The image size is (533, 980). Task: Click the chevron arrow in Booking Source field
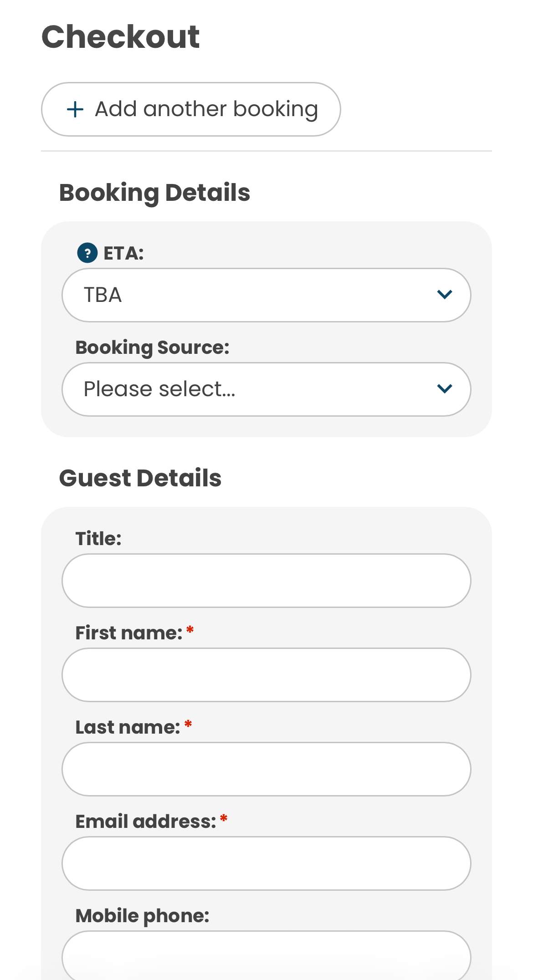click(x=444, y=389)
